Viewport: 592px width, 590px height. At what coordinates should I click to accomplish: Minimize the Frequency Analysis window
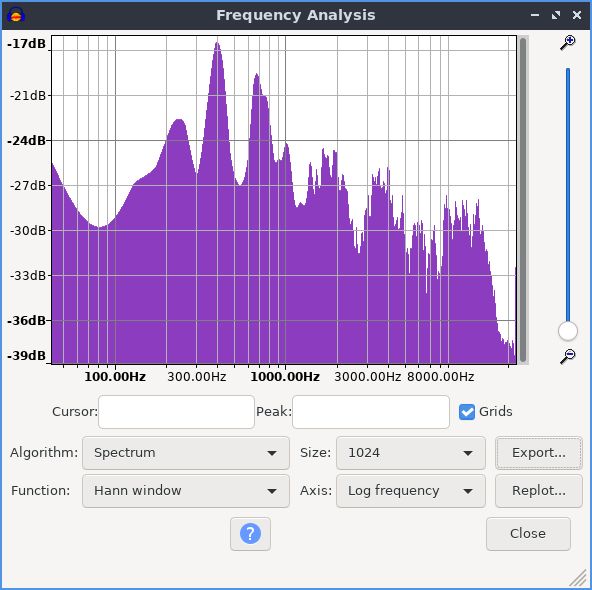click(x=535, y=15)
